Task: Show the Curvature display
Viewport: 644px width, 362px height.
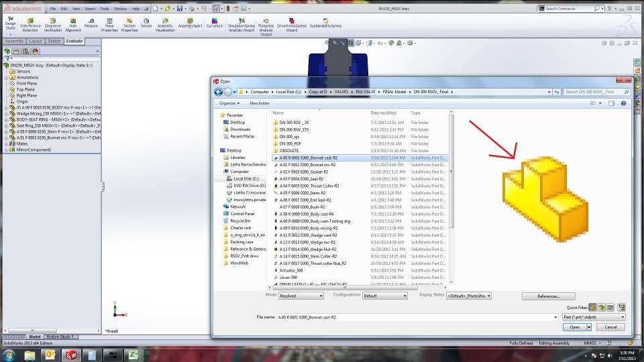Action: pyautogui.click(x=215, y=23)
